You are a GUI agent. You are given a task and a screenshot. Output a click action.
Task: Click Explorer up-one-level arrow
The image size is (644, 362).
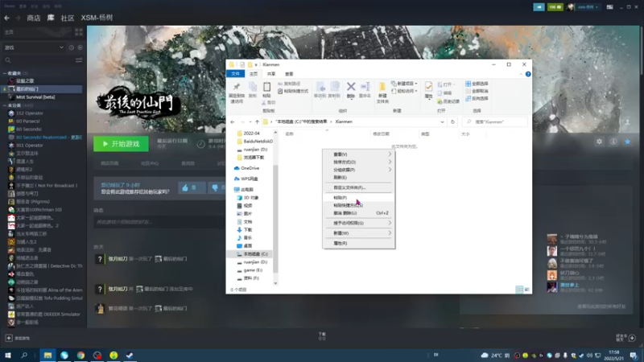[257, 122]
